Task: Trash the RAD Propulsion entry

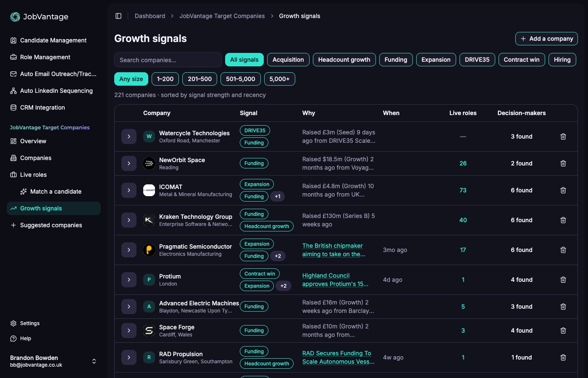Action: coord(563,357)
